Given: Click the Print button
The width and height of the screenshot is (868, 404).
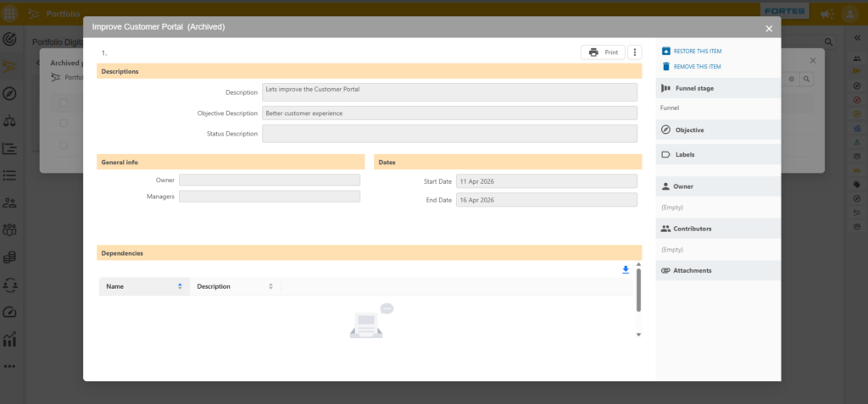Looking at the screenshot, I should [603, 53].
